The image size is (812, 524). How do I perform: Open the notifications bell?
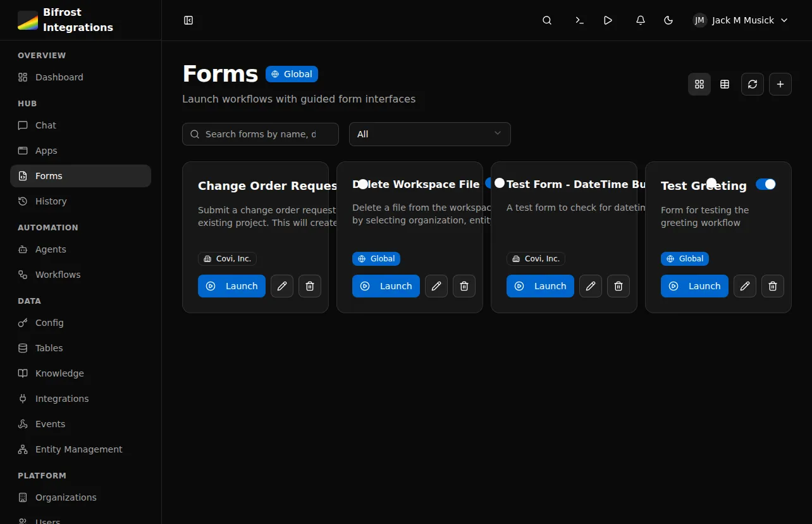point(640,20)
